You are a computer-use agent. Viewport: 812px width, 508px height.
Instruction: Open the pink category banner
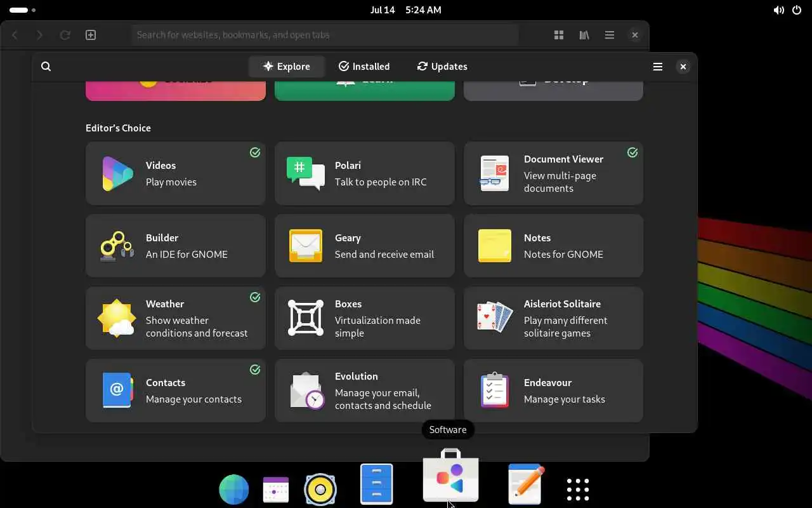point(176,91)
